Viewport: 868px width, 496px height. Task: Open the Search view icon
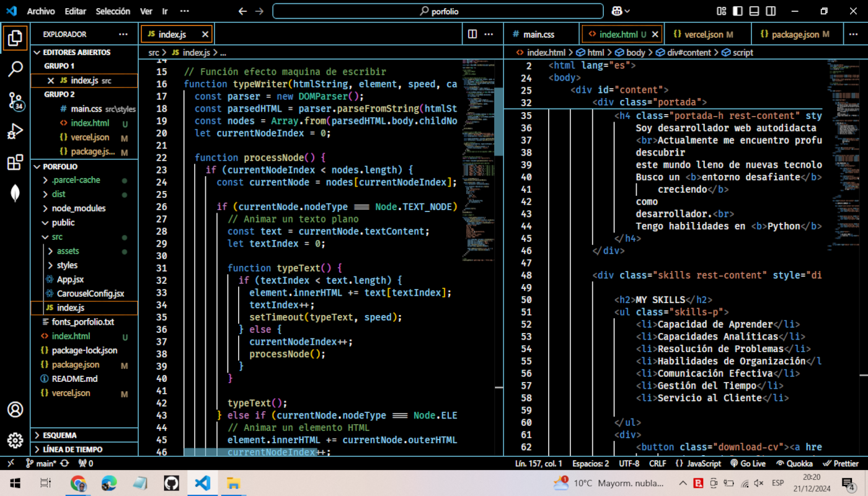[x=15, y=69]
